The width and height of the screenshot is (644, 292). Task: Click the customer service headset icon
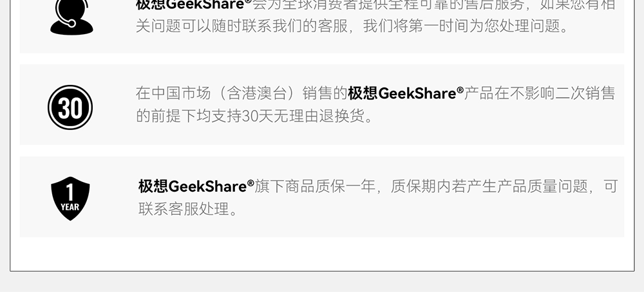pos(71,17)
